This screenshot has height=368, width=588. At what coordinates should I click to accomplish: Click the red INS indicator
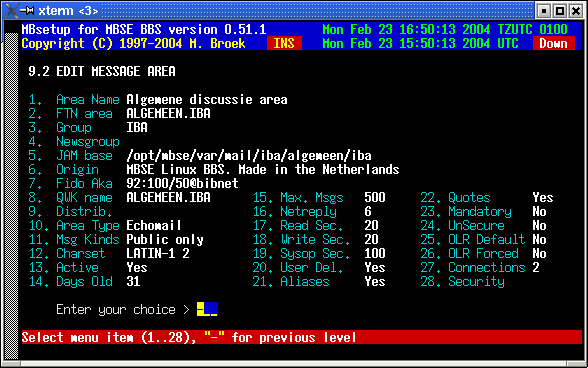click(284, 44)
